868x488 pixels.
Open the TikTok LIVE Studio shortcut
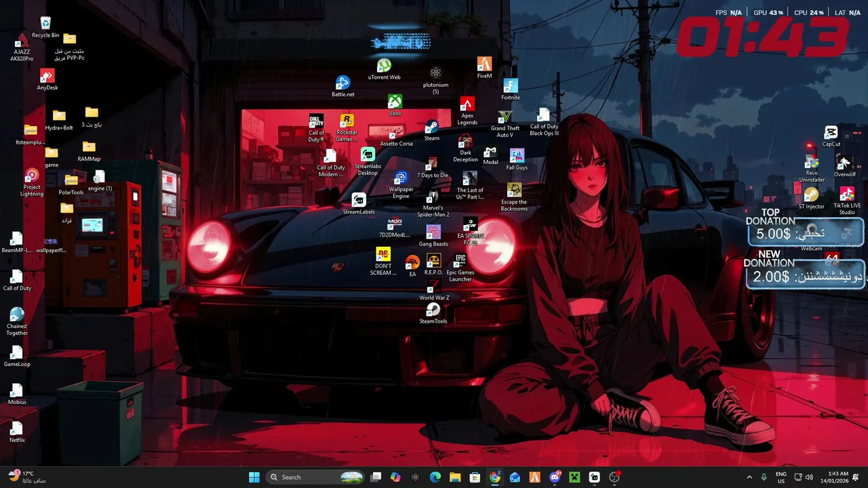pos(847,202)
